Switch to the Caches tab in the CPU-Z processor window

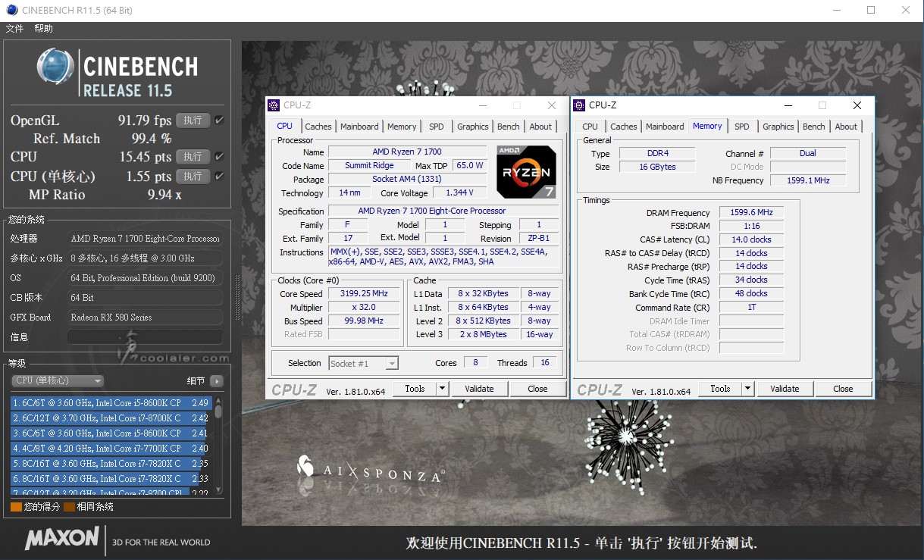click(318, 127)
